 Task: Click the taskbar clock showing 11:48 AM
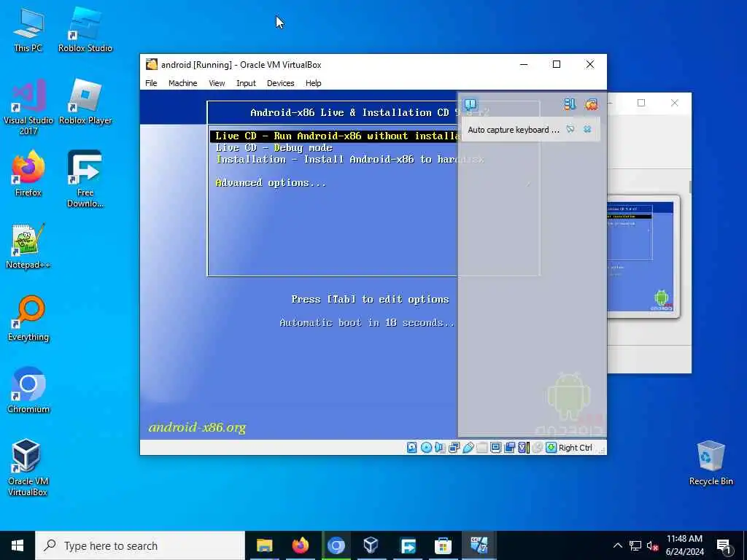coord(684,545)
